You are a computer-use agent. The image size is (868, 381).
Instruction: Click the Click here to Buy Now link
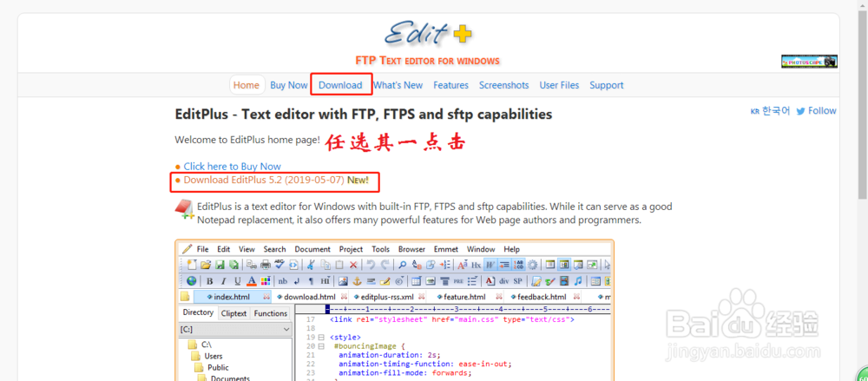232,166
